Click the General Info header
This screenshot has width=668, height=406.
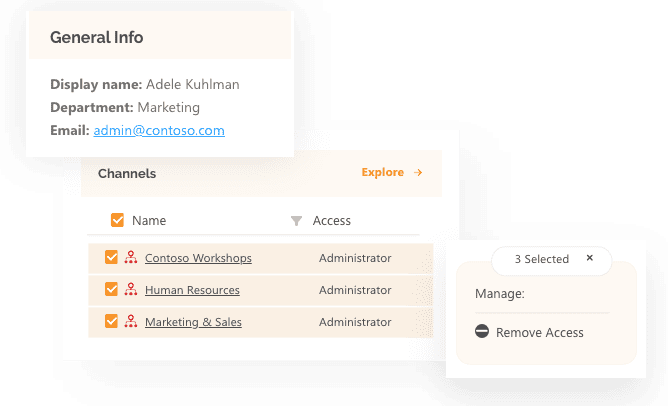(x=96, y=37)
